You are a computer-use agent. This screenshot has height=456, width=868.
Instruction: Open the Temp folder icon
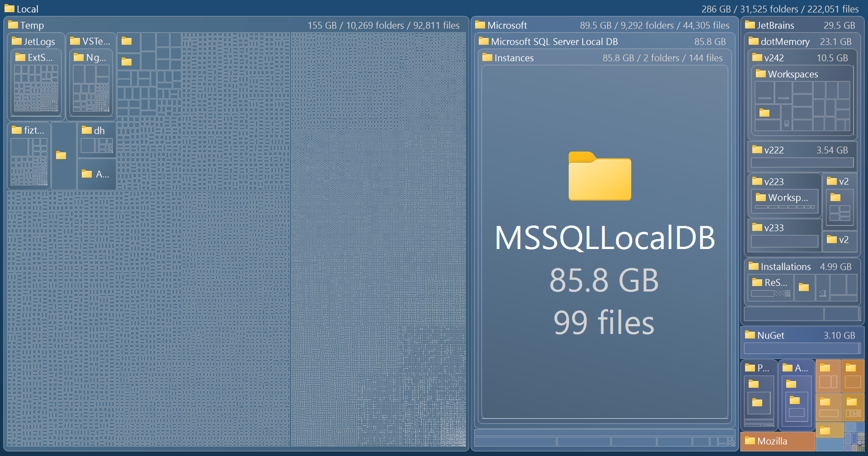click(13, 25)
